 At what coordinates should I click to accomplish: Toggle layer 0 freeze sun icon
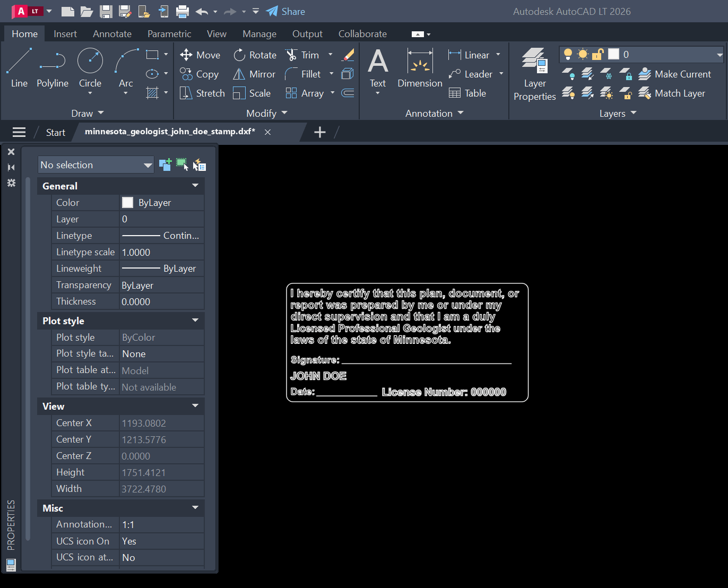(583, 54)
